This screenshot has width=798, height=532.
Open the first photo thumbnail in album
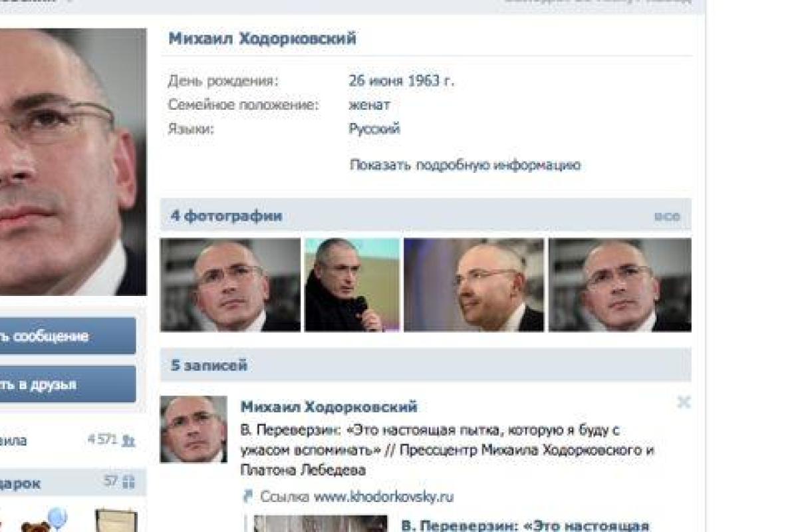point(230,285)
